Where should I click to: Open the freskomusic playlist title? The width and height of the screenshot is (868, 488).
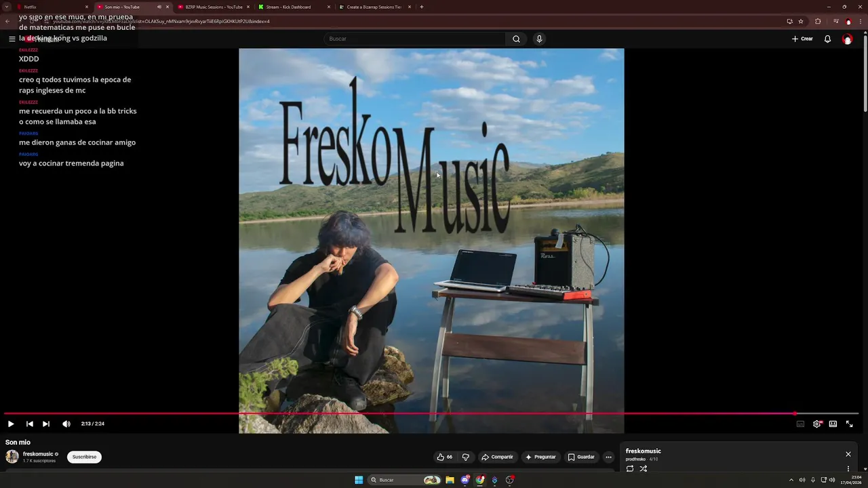[643, 451]
